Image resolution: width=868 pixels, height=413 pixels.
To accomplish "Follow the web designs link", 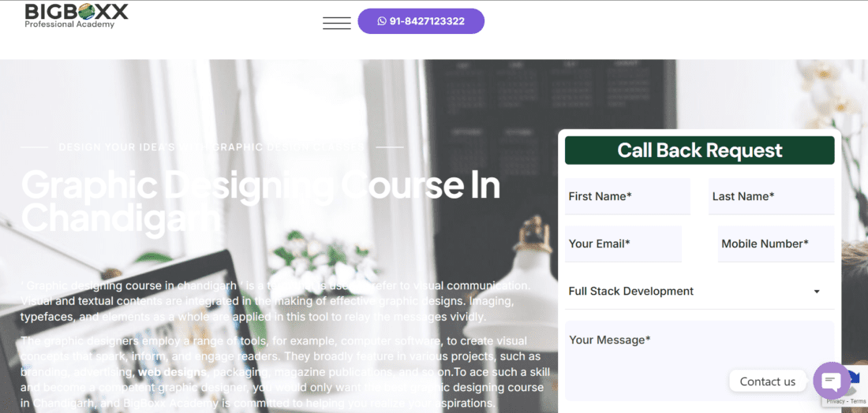I will pos(172,372).
